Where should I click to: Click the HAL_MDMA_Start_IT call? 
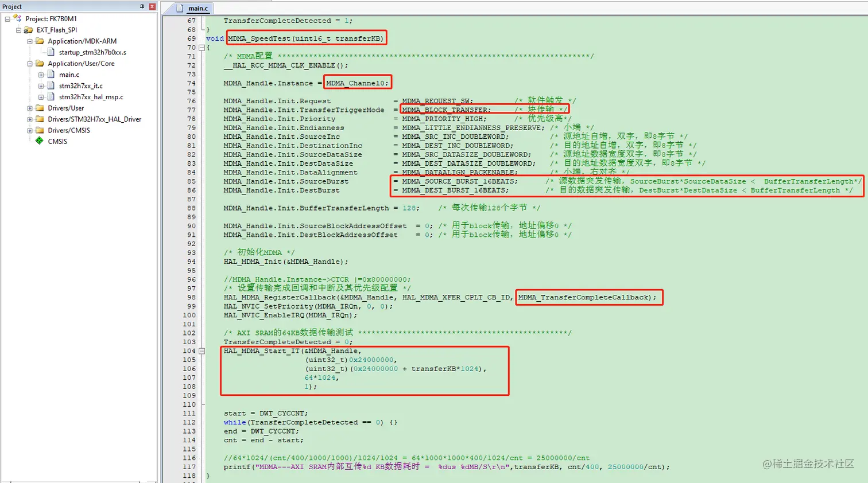click(355, 369)
